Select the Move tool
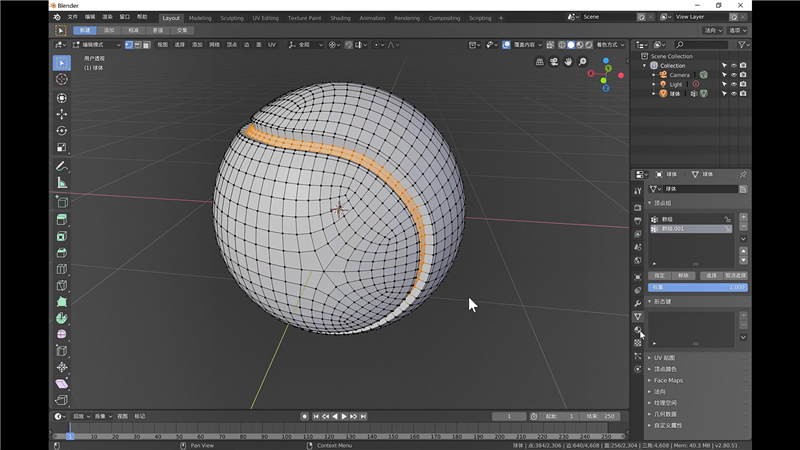This screenshot has width=800, height=450. (62, 114)
